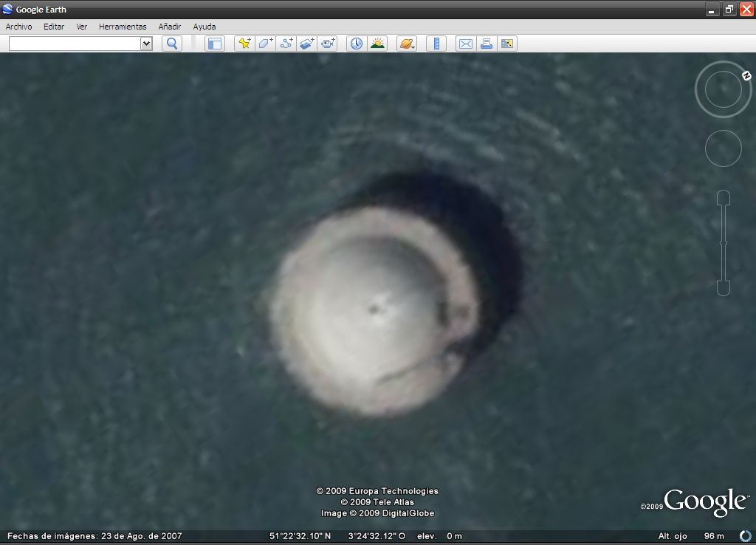Click the 'Alt. ojo 96 m' readout
This screenshot has width=756, height=545.
point(691,536)
